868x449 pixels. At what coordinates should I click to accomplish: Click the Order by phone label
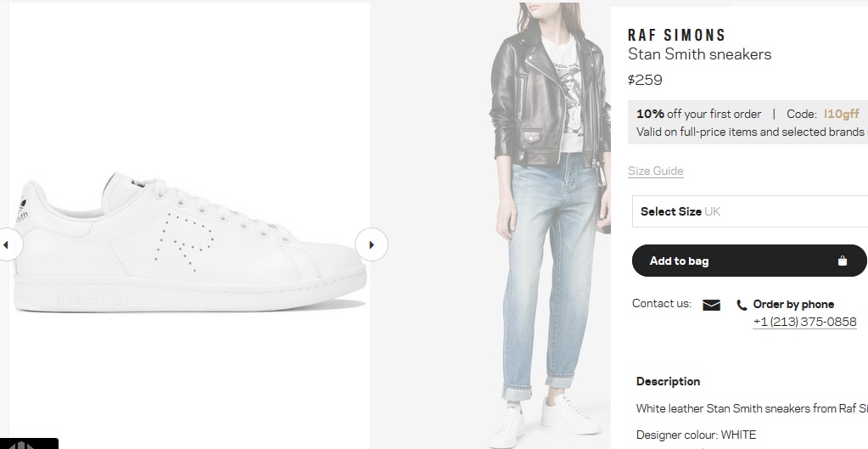[x=793, y=305]
